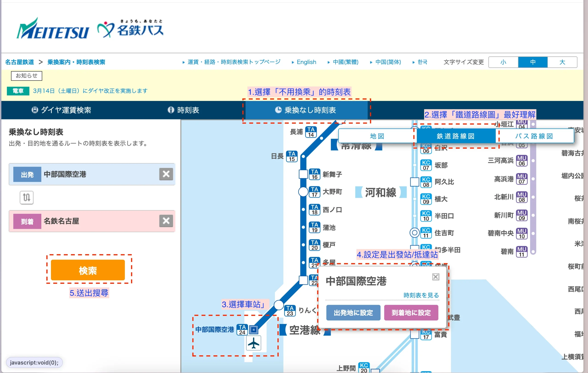Clear the 名鉄名古屋 arrival field with X
Screen dimensions: 588x373
[x=166, y=221]
